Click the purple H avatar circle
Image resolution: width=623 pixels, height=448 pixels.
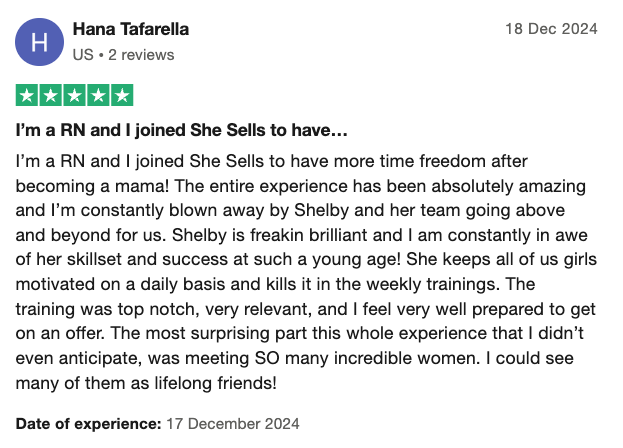click(39, 42)
